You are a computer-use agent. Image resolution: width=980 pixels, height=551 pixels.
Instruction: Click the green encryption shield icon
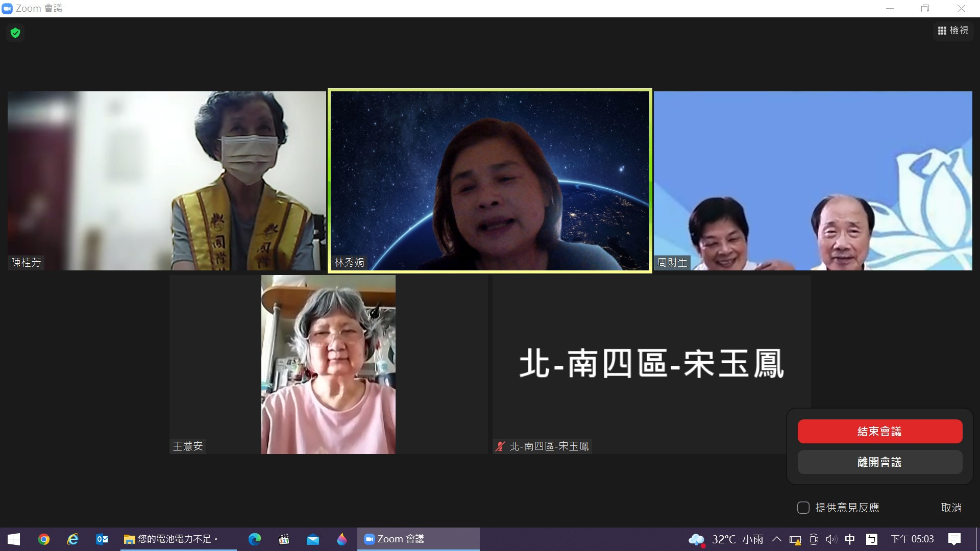15,33
